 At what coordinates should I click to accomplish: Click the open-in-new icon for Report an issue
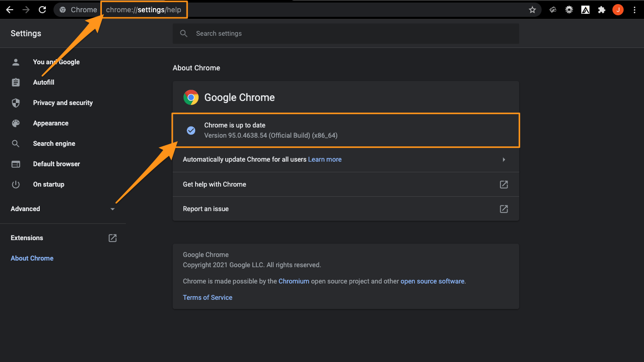click(504, 209)
